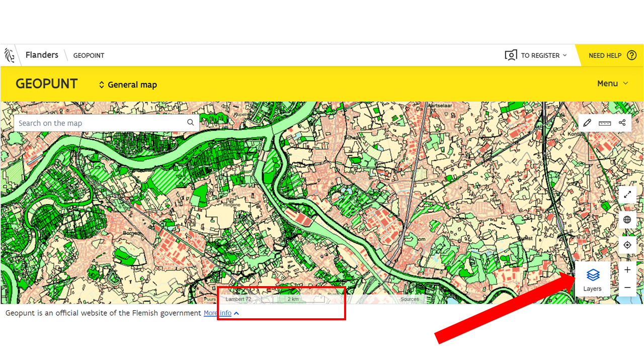Click the 2 km scale bar
The height and width of the screenshot is (362, 644).
[x=293, y=299]
